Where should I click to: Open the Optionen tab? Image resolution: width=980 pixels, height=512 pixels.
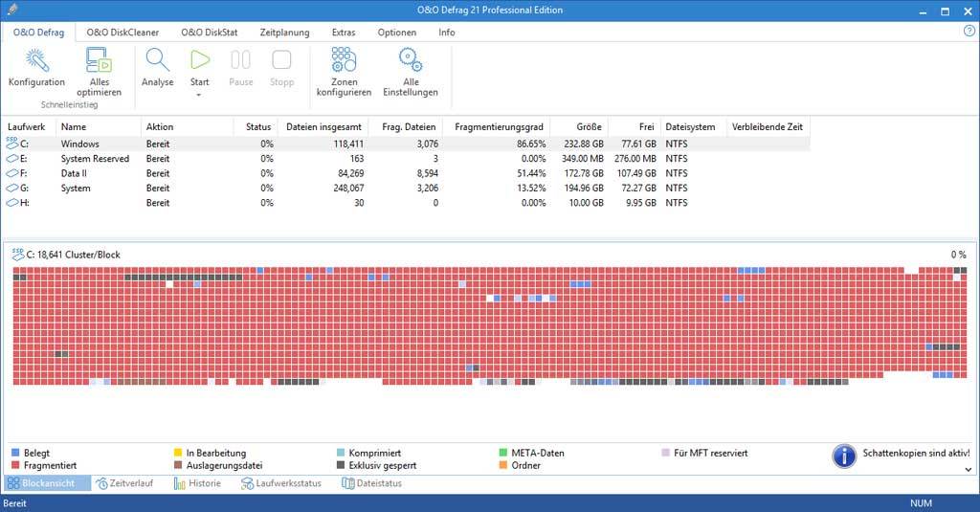pos(397,32)
